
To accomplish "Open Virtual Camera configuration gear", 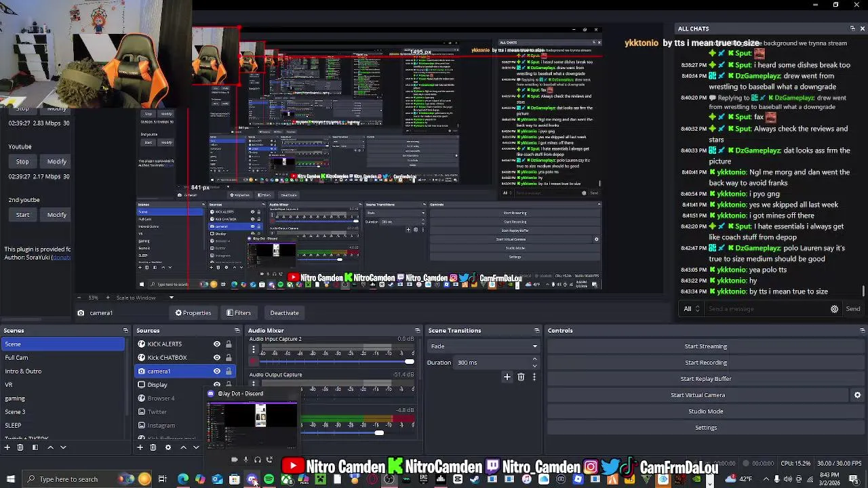I will pyautogui.click(x=857, y=395).
